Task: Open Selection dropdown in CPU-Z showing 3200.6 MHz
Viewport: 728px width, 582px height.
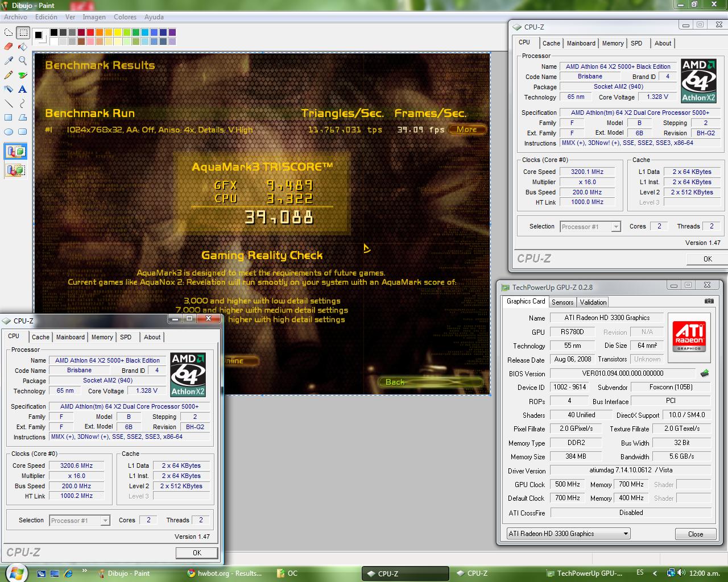Action: (79, 520)
